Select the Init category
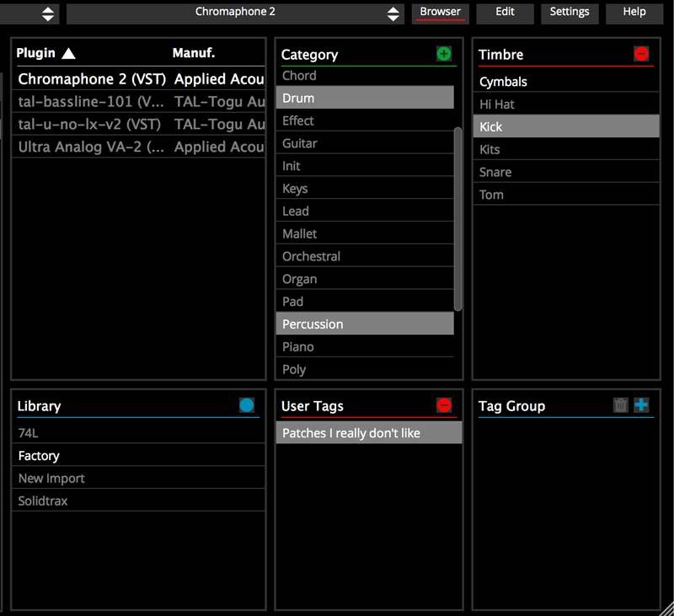The image size is (674, 616). tap(365, 165)
